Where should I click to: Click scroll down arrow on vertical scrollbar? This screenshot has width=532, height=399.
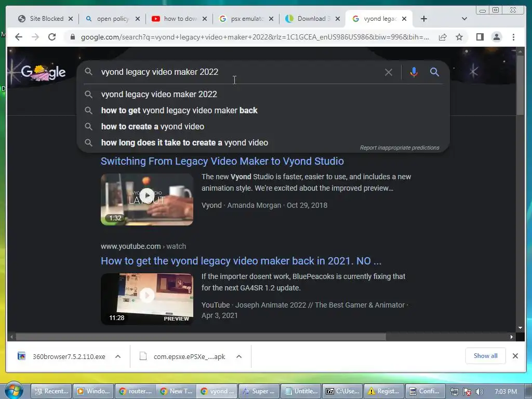[520, 328]
